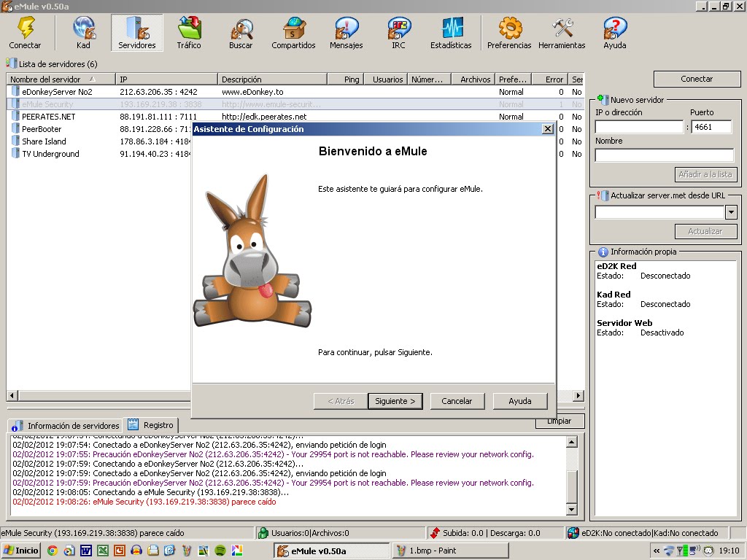Image resolution: width=747 pixels, height=560 pixels.
Task: Open the IRC chat view
Action: pyautogui.click(x=399, y=32)
